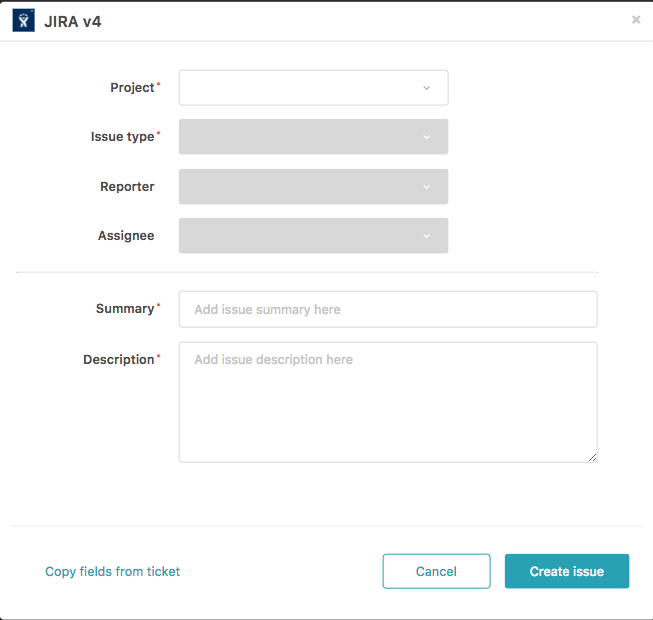Click the JIRA v4 dialog title
The height and width of the screenshot is (620, 653).
coord(72,20)
